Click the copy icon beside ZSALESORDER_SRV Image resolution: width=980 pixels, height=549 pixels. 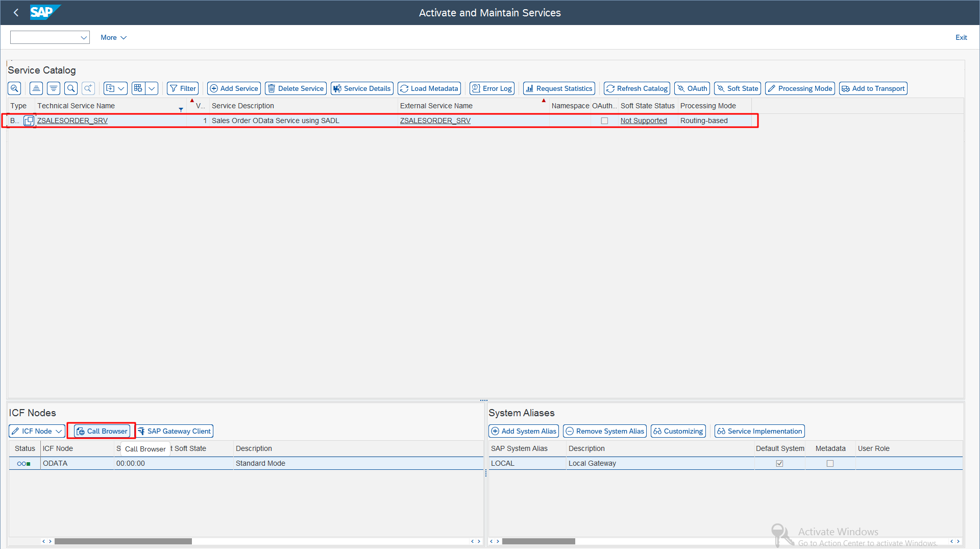(x=29, y=121)
